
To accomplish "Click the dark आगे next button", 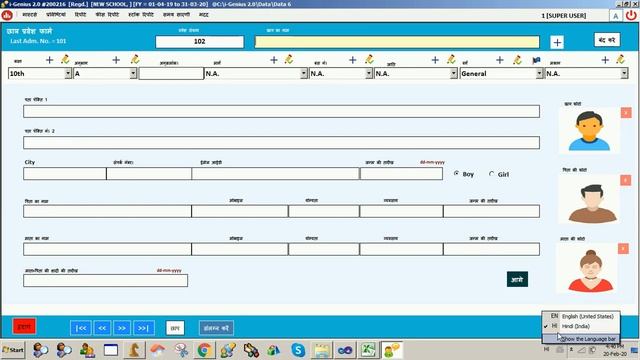I will pos(517,280).
